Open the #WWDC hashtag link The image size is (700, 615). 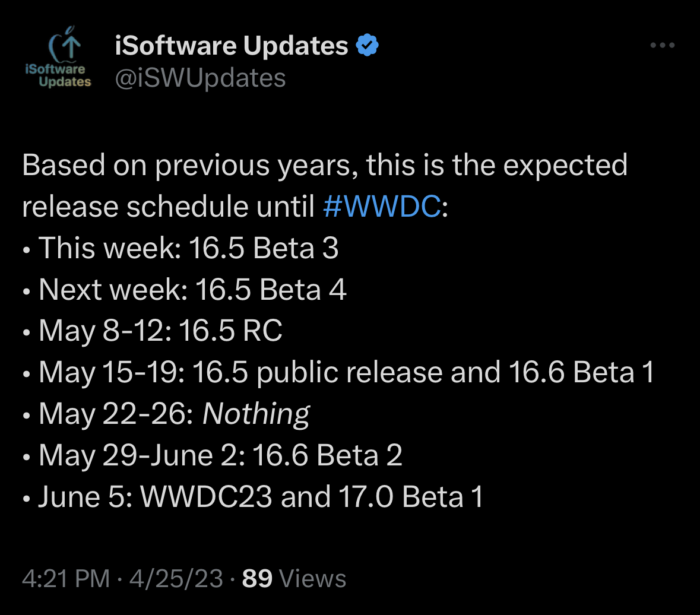pyautogui.click(x=382, y=206)
